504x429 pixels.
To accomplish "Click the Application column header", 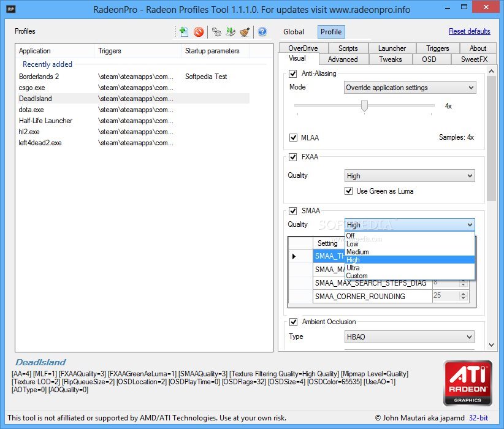I will point(55,51).
